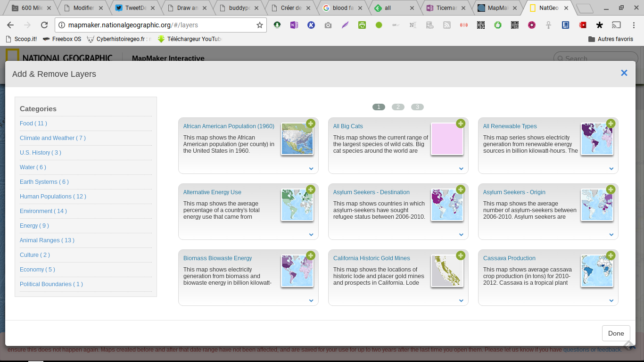Expand the African American Population (1960) description
This screenshot has width=644, height=362.
coord(311,169)
